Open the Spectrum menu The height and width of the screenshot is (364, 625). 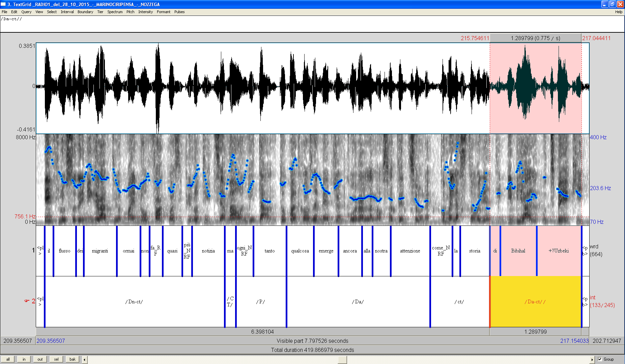coord(115,12)
